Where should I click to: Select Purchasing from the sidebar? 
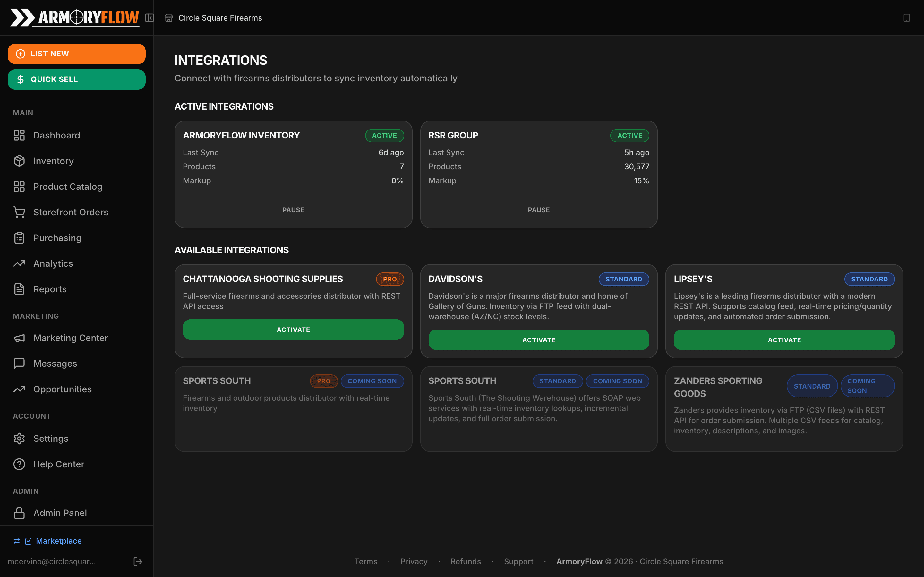57,237
